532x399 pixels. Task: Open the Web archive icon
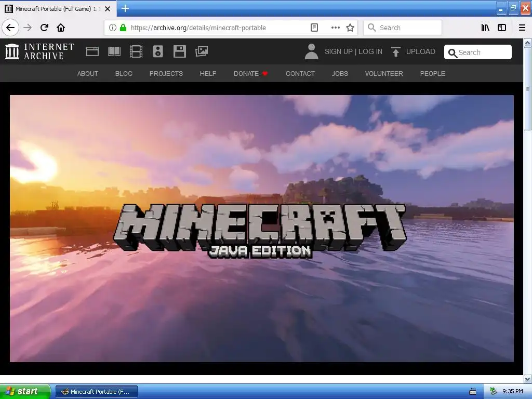tap(92, 51)
